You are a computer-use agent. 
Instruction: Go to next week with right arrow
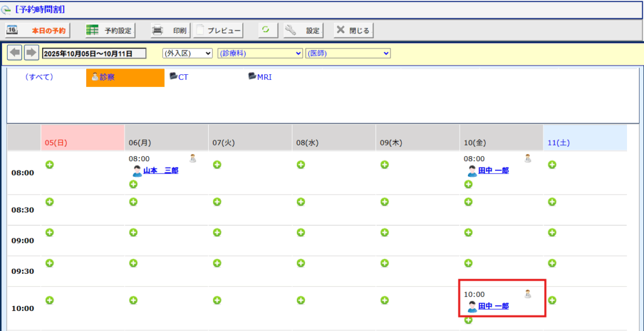pyautogui.click(x=31, y=53)
